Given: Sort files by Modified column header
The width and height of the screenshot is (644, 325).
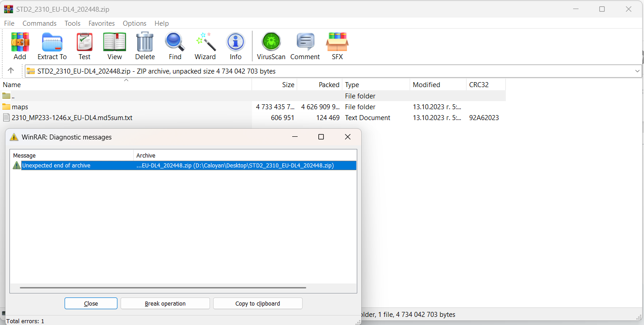Looking at the screenshot, I should 438,84.
